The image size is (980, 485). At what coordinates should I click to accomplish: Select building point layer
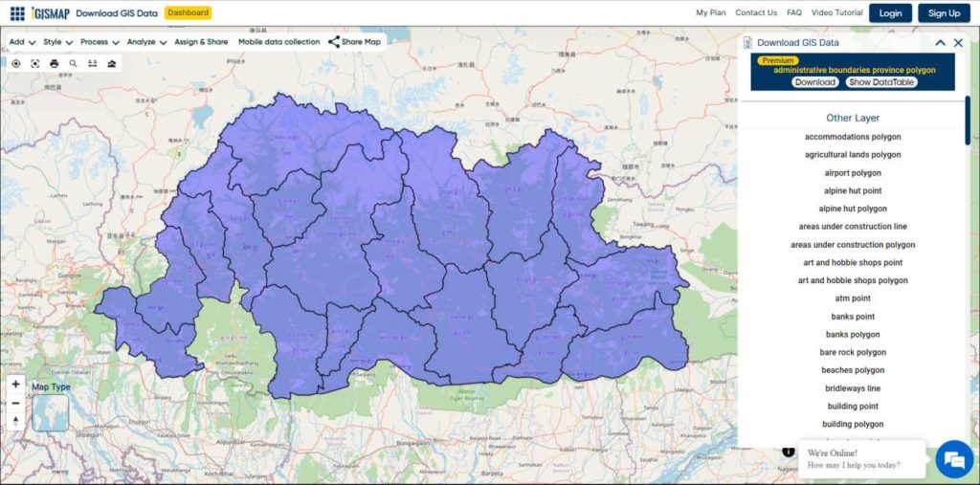coord(853,407)
